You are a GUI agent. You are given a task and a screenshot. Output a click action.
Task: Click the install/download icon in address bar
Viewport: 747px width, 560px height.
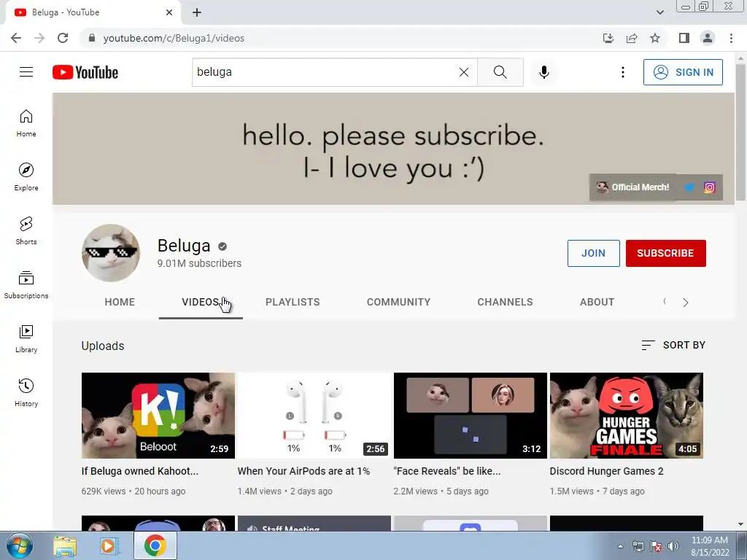(608, 38)
